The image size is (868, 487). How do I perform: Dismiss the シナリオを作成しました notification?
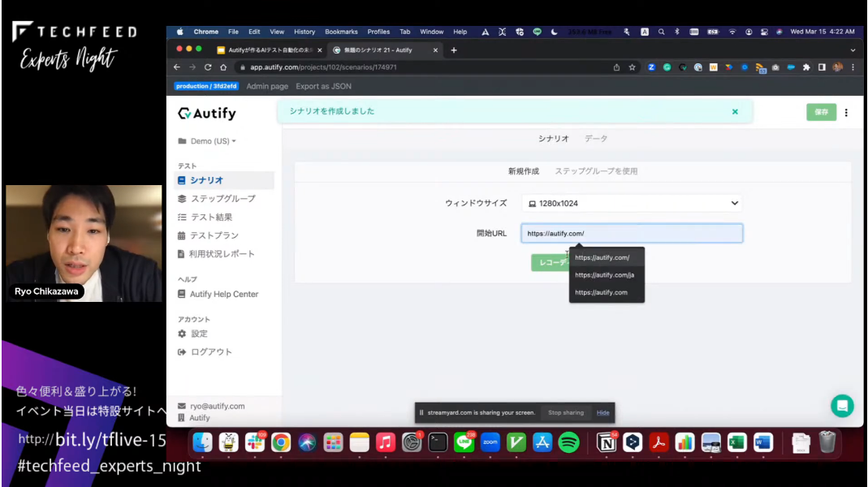(x=735, y=111)
